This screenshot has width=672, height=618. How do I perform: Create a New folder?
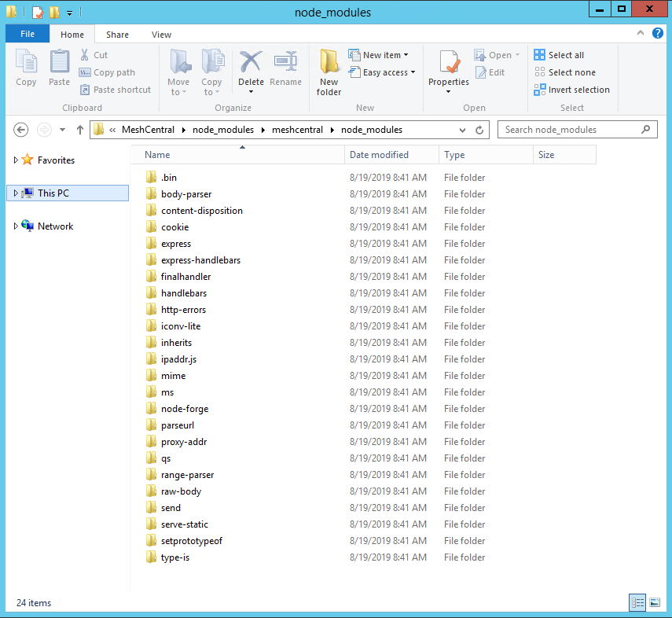pyautogui.click(x=329, y=72)
